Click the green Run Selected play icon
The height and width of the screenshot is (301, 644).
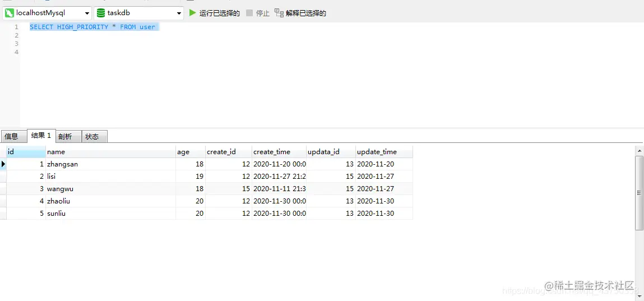tap(192, 13)
